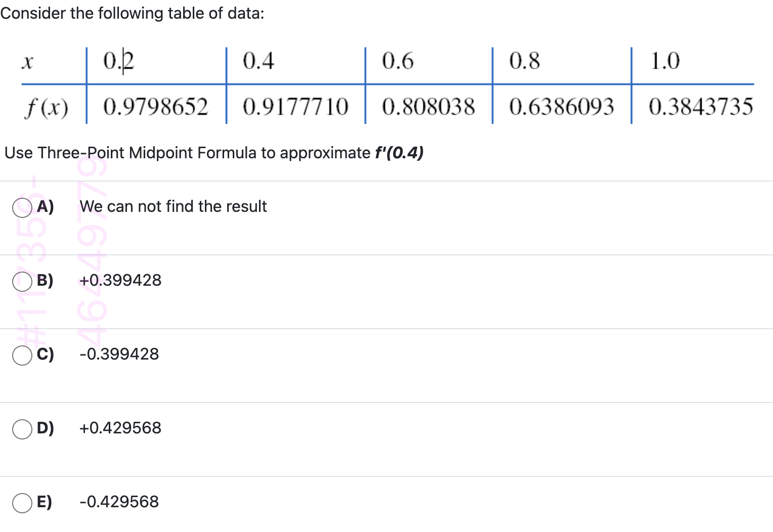Viewport: 773px width, 532px height.
Task: Click the x-value 1.0 in the table
Action: coord(664,61)
